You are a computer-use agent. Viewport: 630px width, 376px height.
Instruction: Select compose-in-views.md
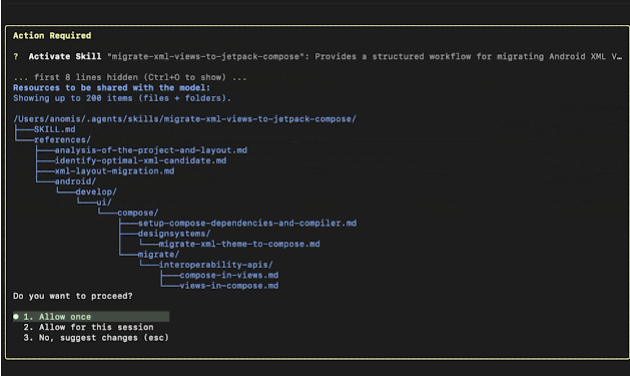coord(229,275)
